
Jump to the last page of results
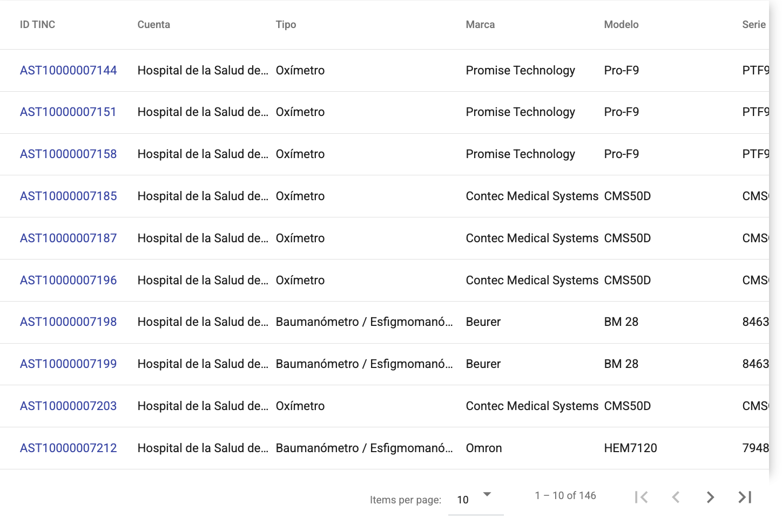click(x=745, y=497)
